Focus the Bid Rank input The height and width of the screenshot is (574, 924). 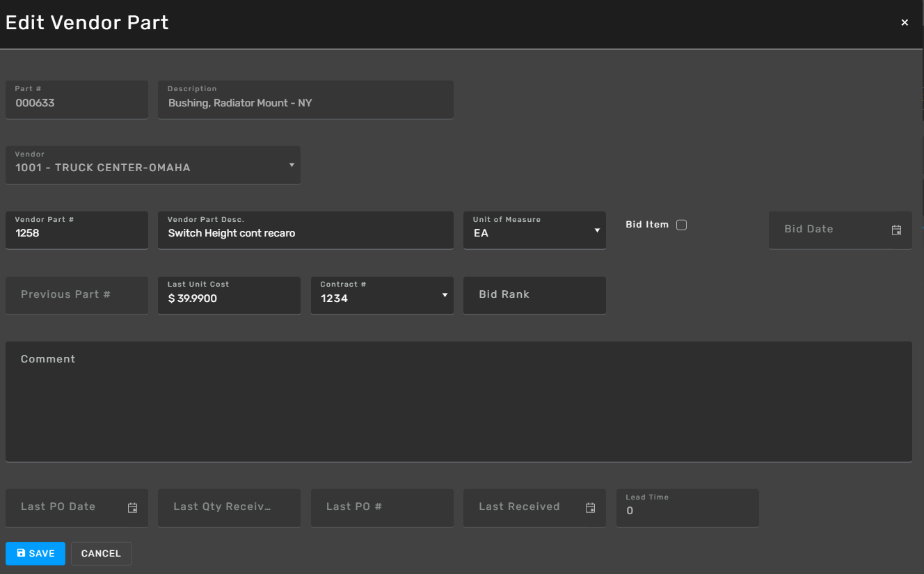coord(534,295)
